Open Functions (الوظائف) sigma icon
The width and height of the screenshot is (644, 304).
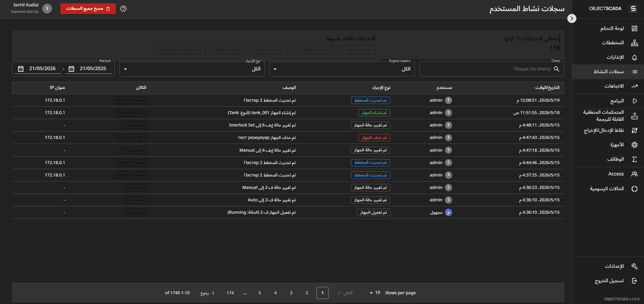[x=634, y=159]
